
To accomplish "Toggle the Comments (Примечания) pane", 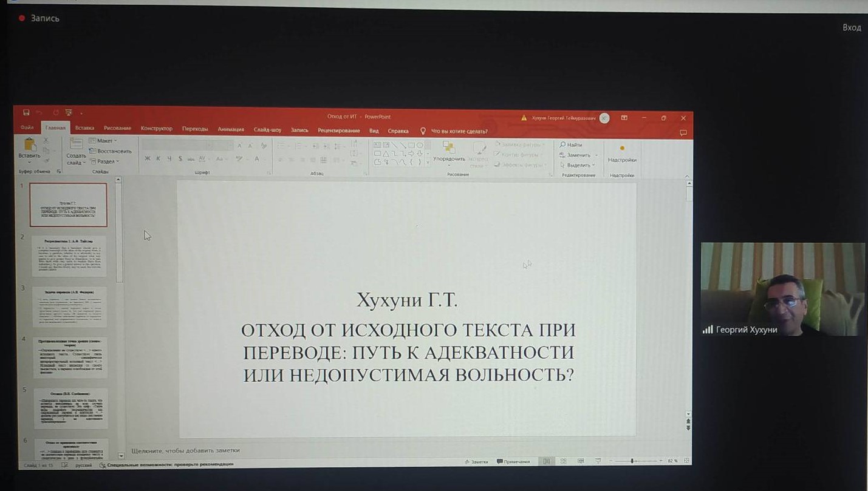I will [x=514, y=462].
